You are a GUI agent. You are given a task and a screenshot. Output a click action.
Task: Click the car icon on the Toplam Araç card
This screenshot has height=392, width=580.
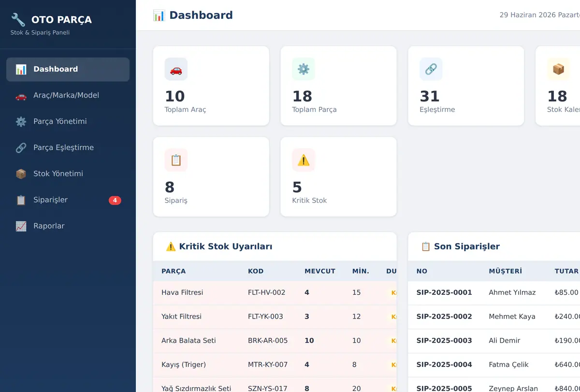pos(176,69)
